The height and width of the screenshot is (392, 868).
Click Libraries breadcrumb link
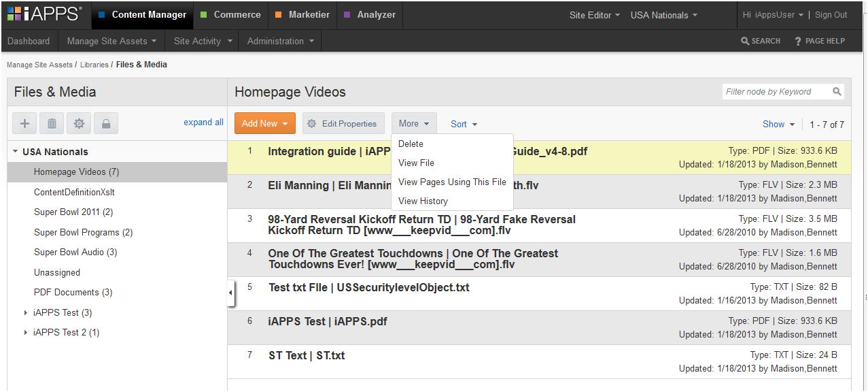point(94,65)
